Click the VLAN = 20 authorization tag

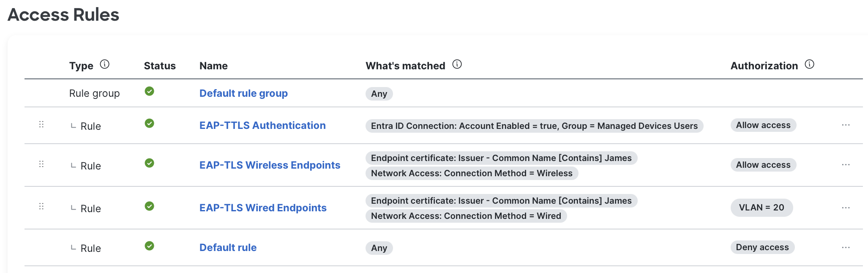(x=761, y=207)
